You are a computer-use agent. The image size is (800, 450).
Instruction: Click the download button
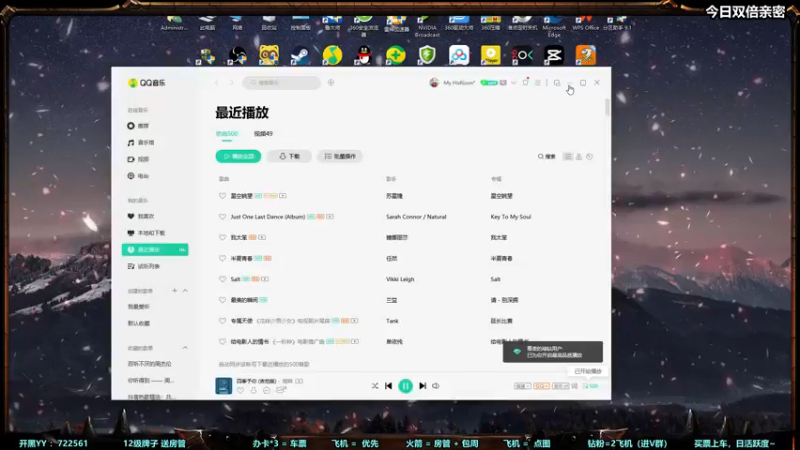click(289, 156)
